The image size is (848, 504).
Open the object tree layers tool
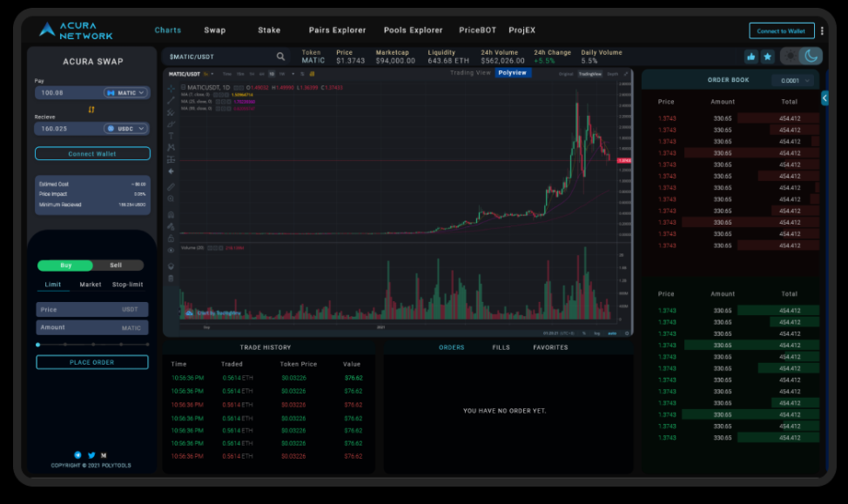coord(171,266)
